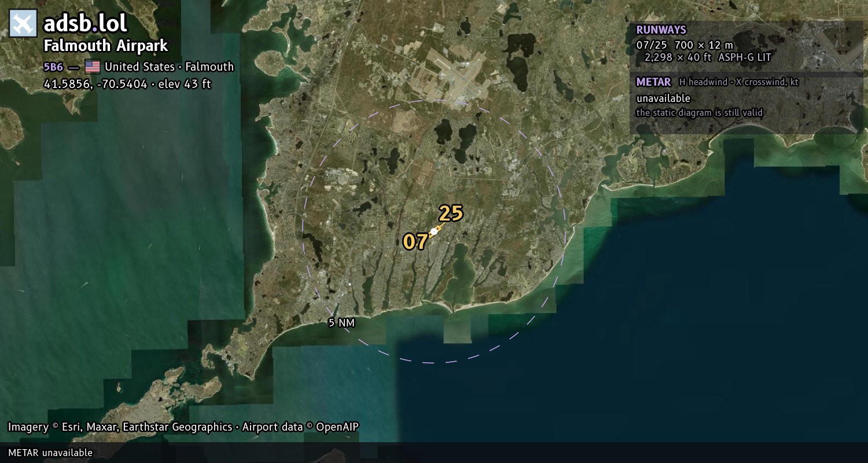Image resolution: width=868 pixels, height=463 pixels.
Task: Click the 'unavailable' METAR value
Action: (x=663, y=98)
